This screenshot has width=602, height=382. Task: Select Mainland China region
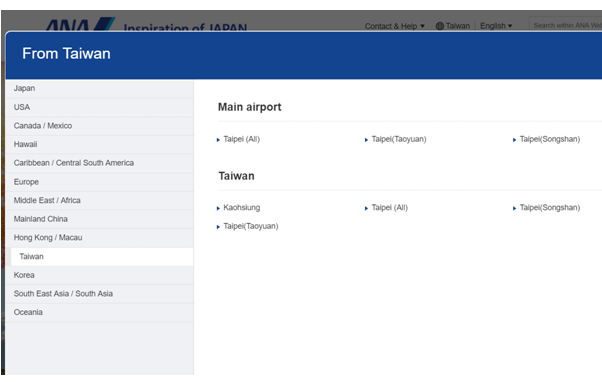coord(99,219)
